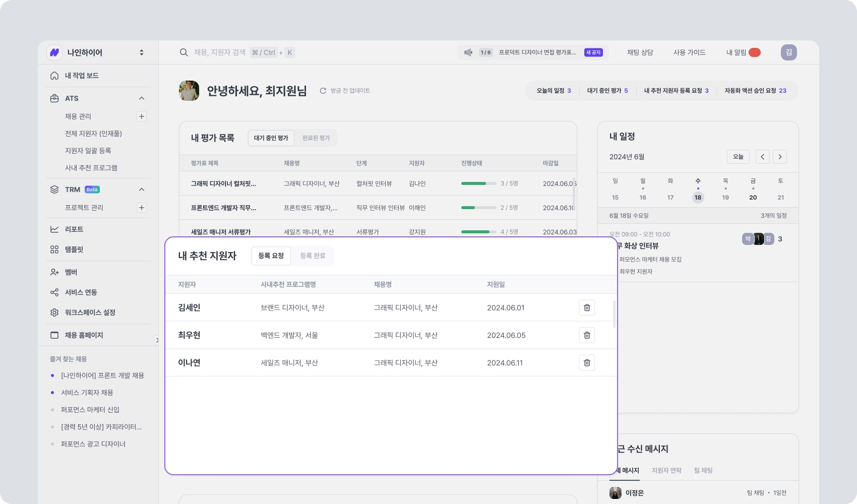Screen dimensions: 857x504
Task: Jump to 내 추천 지원자 등록 요청 summary
Action: tap(676, 91)
